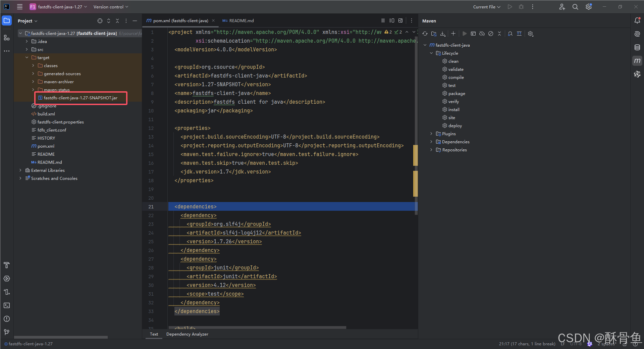Open the Project view selector dropdown
The image size is (644, 349).
(28, 21)
